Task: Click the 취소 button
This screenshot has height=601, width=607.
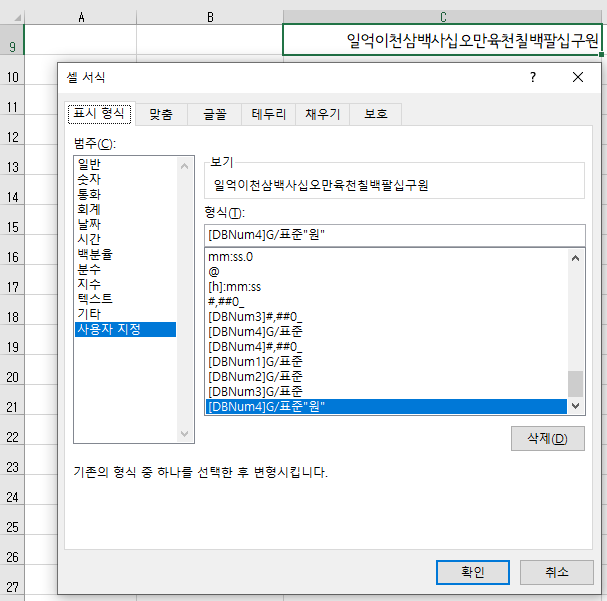Action: point(557,572)
